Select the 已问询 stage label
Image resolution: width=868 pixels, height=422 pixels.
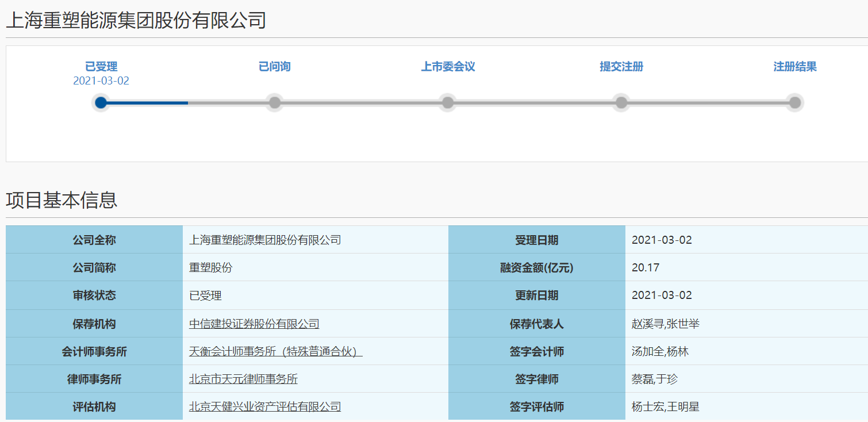click(x=275, y=67)
